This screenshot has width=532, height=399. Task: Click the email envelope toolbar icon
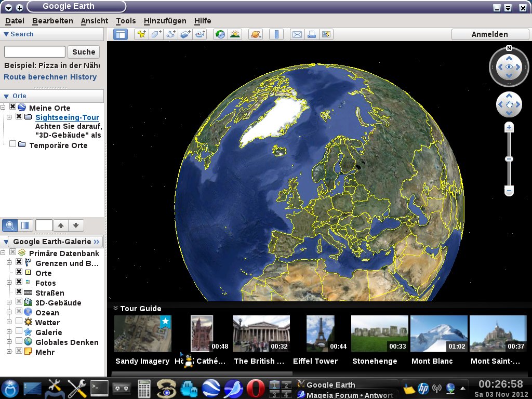point(297,34)
